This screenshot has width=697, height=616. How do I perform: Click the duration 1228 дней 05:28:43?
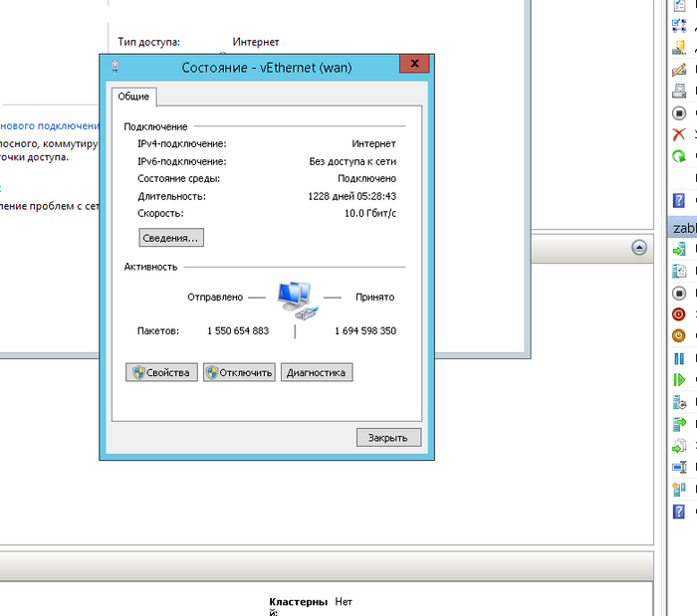point(352,196)
